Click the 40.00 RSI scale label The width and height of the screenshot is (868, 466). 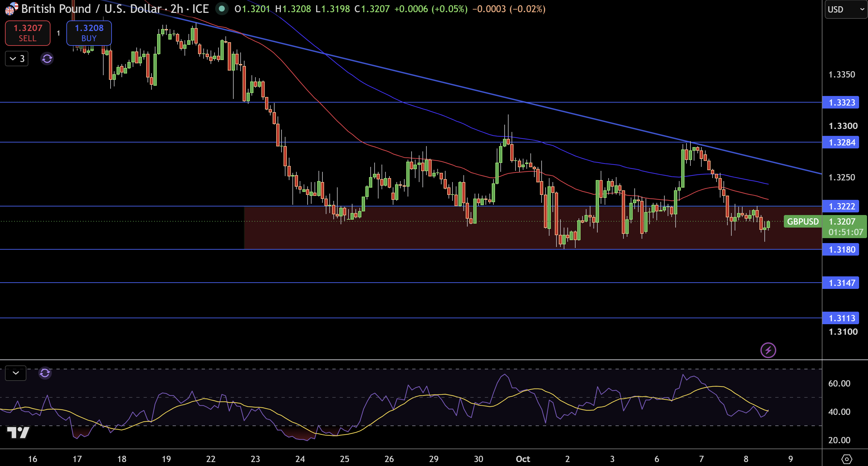pyautogui.click(x=839, y=412)
